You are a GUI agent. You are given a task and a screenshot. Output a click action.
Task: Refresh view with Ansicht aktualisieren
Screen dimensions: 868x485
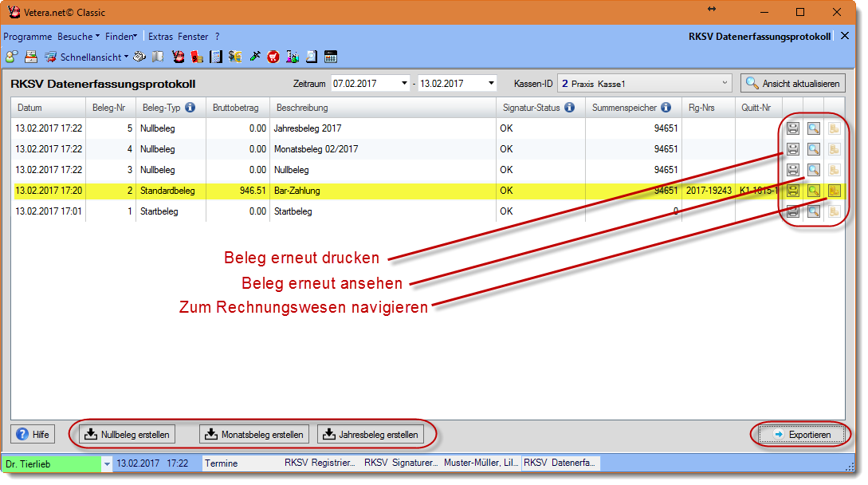coord(792,83)
